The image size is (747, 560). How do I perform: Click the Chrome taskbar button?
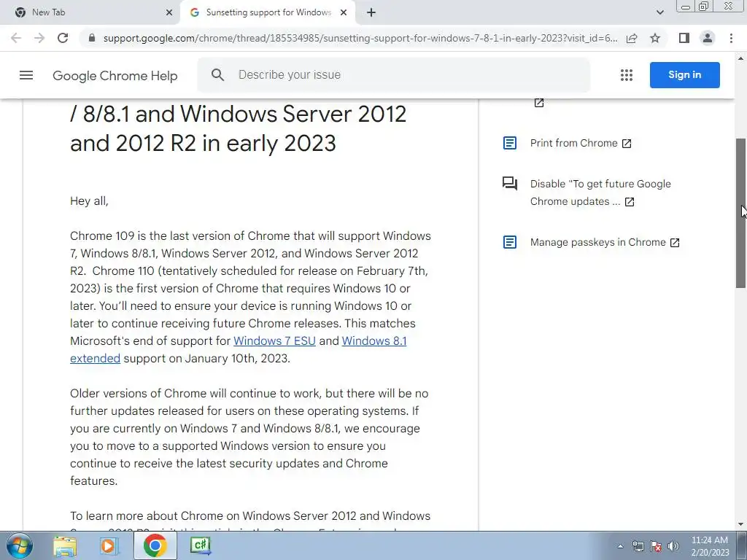(x=155, y=545)
